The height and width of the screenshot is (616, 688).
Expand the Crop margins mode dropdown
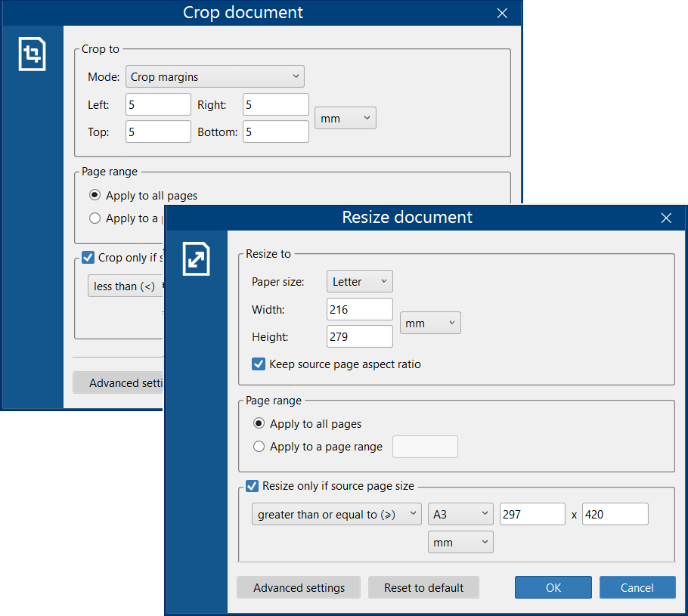pos(215,76)
